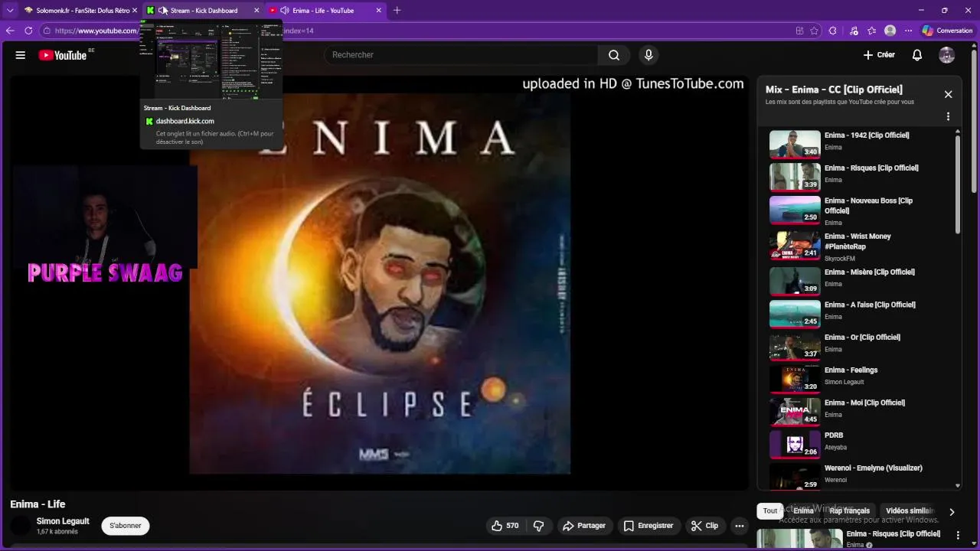Open the YouTube guide hamburger menu
Screen dimensions: 980x551
pos(21,55)
